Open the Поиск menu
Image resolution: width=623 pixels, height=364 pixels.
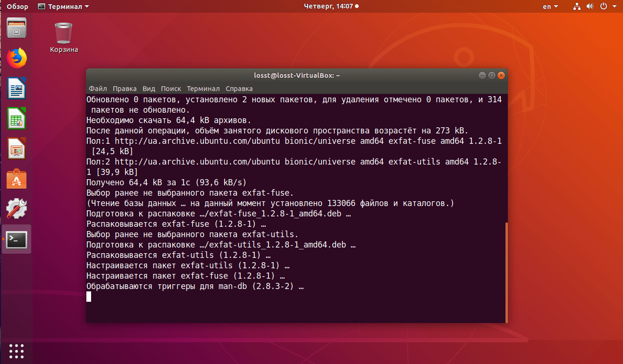coord(171,89)
